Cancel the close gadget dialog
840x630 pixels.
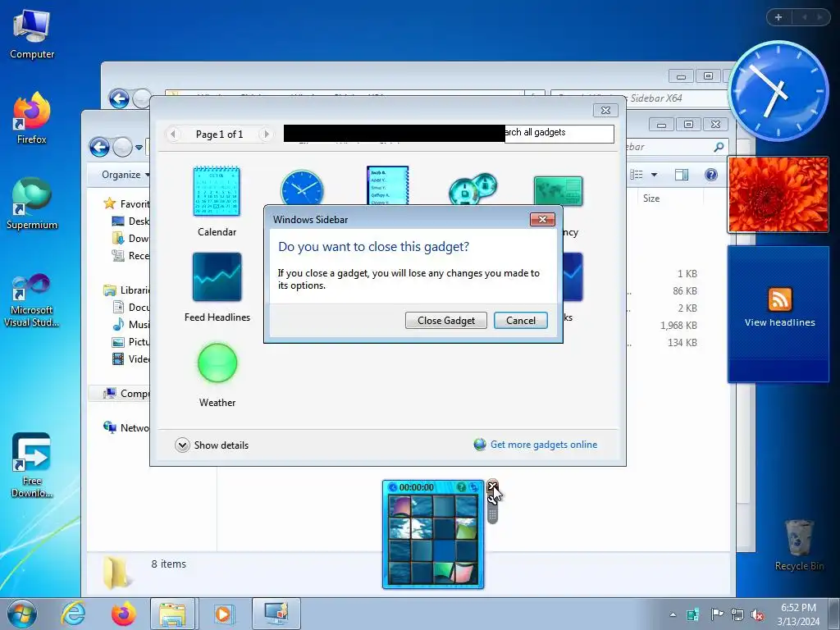pos(520,321)
